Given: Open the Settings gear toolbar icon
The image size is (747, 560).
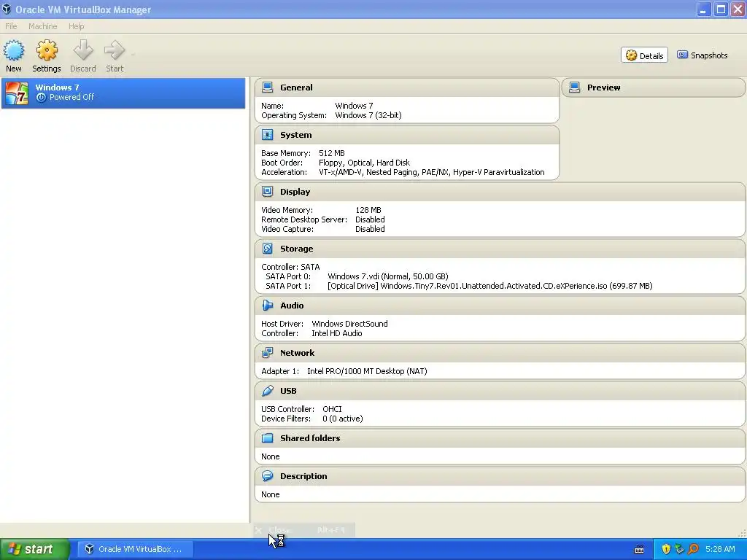Looking at the screenshot, I should [47, 50].
